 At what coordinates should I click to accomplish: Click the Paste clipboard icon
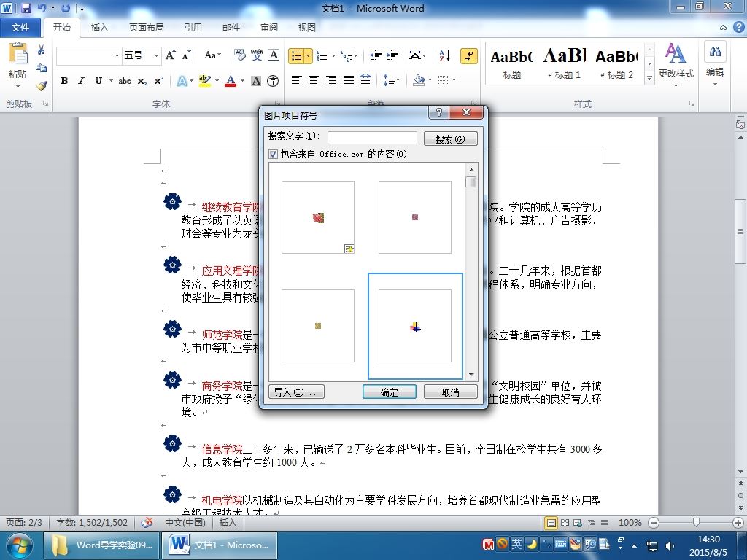click(18, 54)
